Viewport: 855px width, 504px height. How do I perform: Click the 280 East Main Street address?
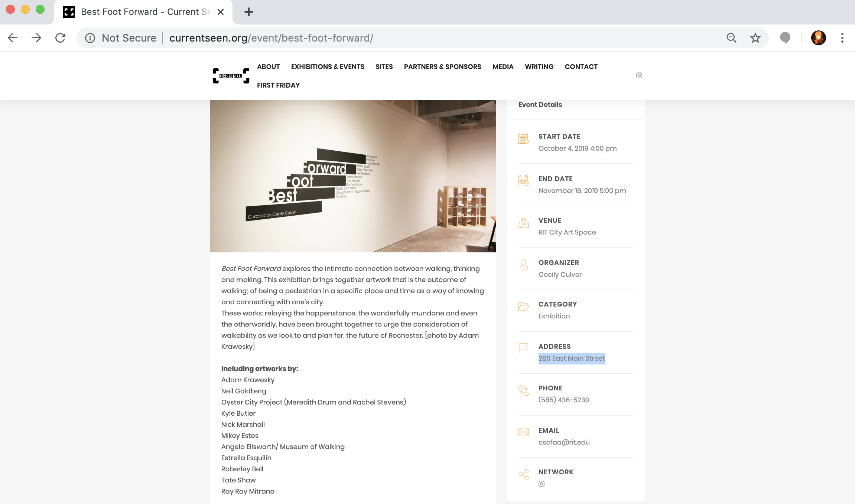click(572, 359)
